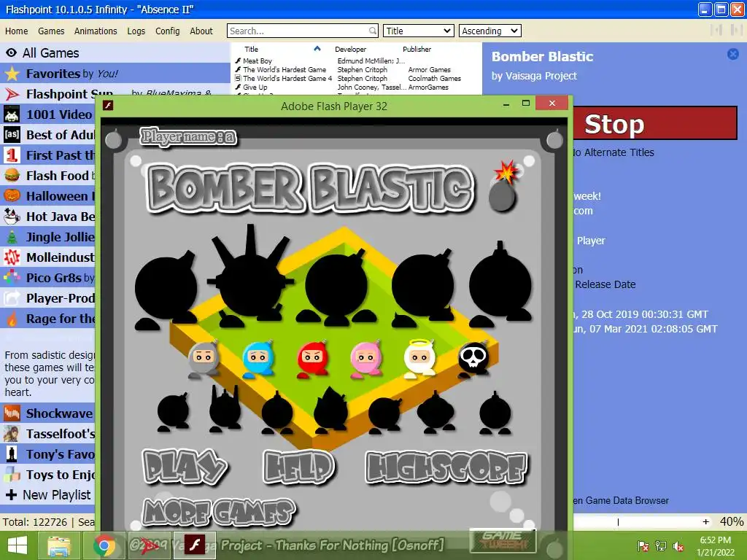Click the PLAY button in the game
Screen dimensions: 747x560
coord(185,467)
